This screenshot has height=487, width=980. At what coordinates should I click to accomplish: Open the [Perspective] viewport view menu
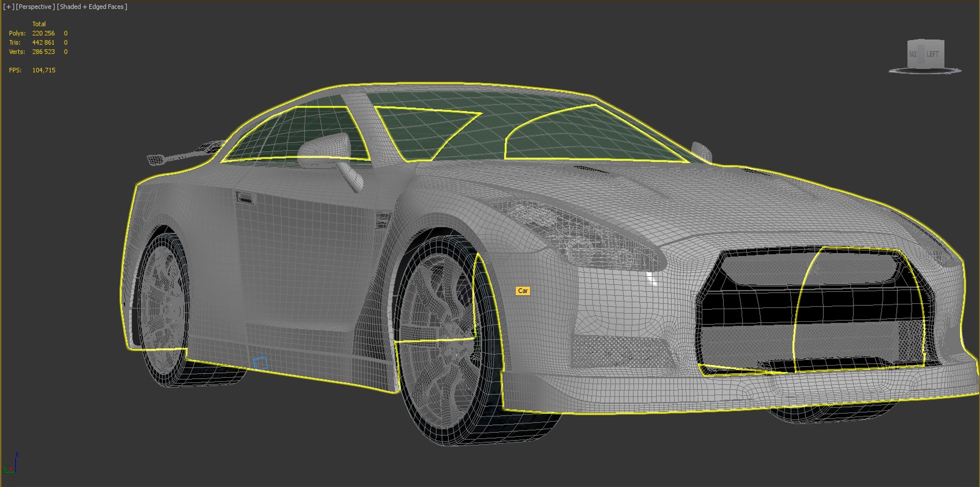(x=35, y=7)
